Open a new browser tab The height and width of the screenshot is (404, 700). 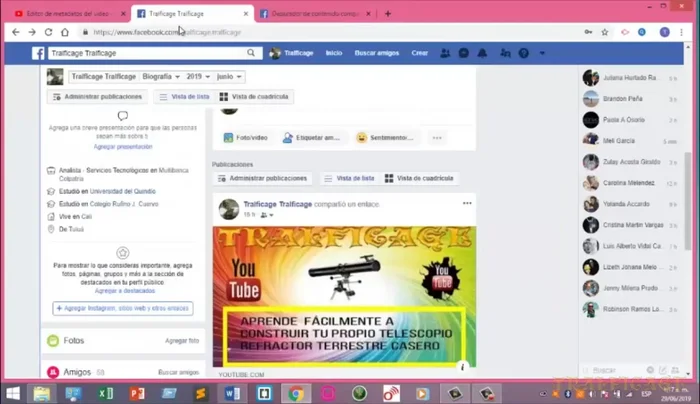click(388, 14)
